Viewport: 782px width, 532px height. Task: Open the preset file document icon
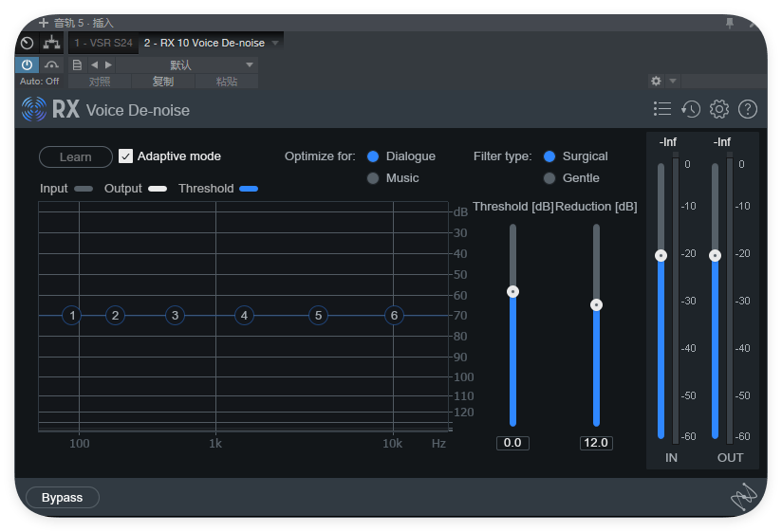click(x=77, y=64)
